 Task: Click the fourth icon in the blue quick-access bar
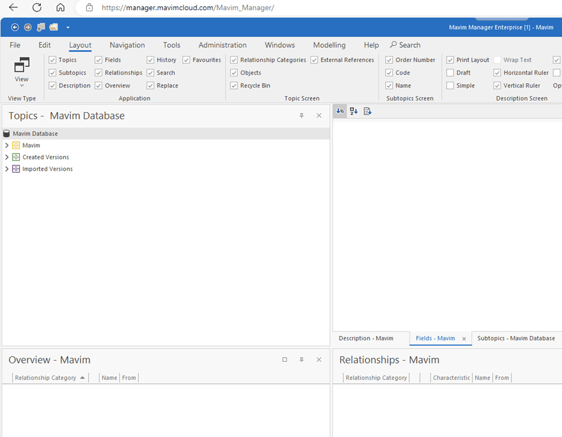pos(54,27)
